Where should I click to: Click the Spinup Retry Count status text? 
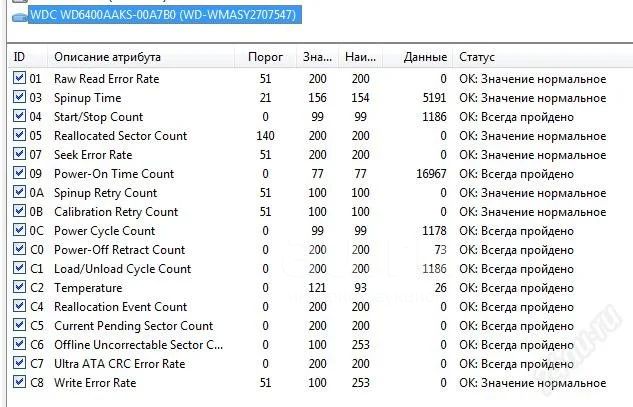pos(532,193)
